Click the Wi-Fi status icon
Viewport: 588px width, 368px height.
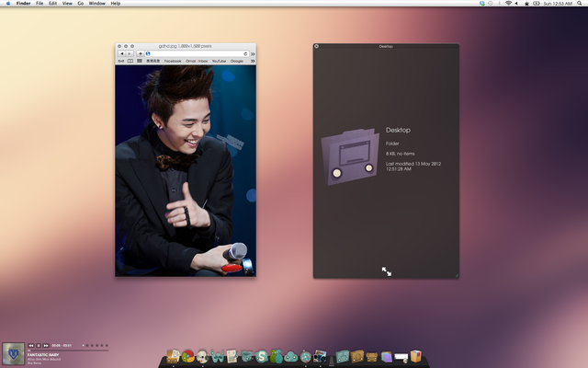(x=508, y=4)
